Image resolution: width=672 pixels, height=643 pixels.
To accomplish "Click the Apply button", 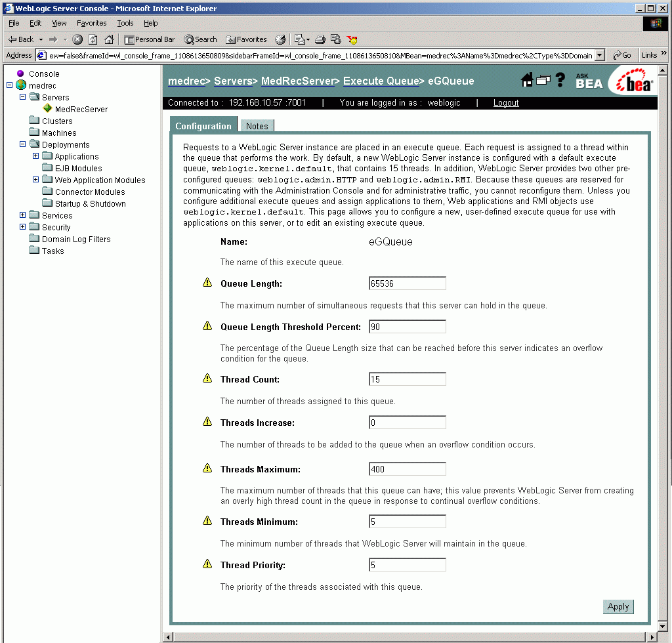I will [618, 607].
